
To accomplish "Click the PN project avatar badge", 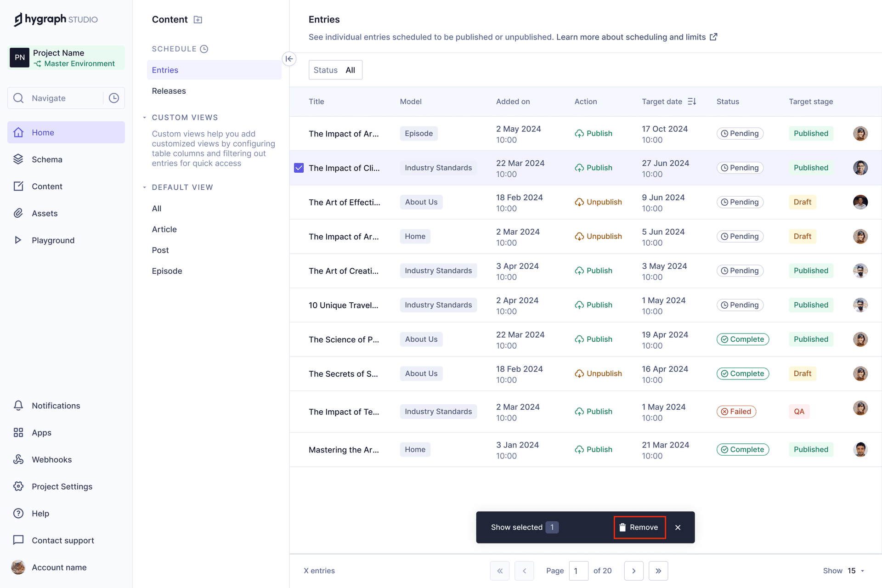I will coord(20,57).
